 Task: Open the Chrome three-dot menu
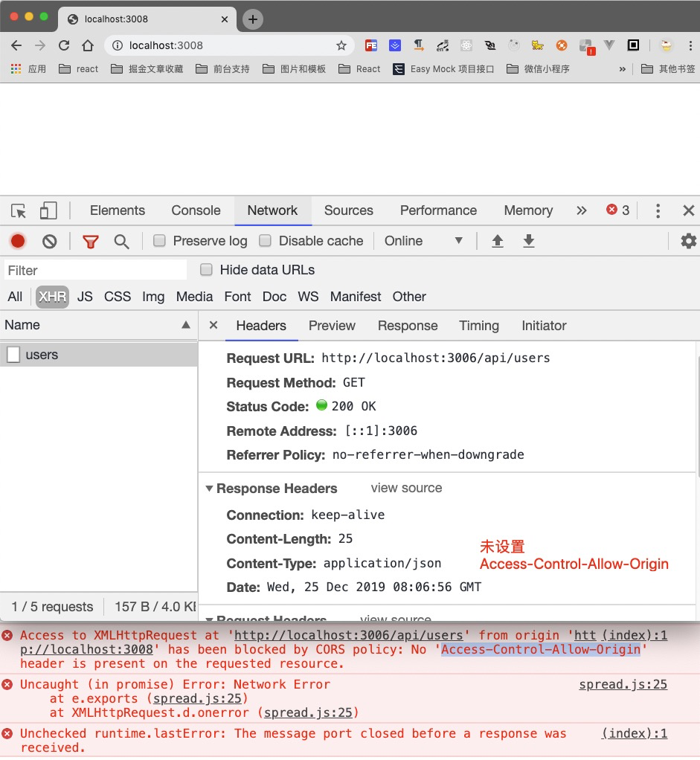[x=690, y=45]
